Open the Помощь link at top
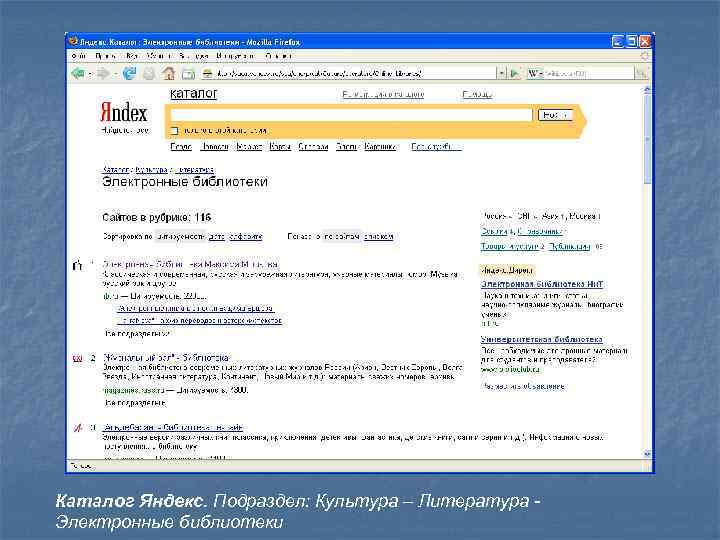 477,94
